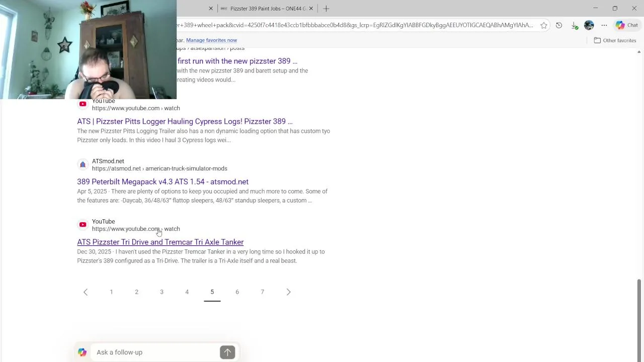Image resolution: width=644 pixels, height=362 pixels.
Task: Minimize the browser window
Action: coord(596,9)
